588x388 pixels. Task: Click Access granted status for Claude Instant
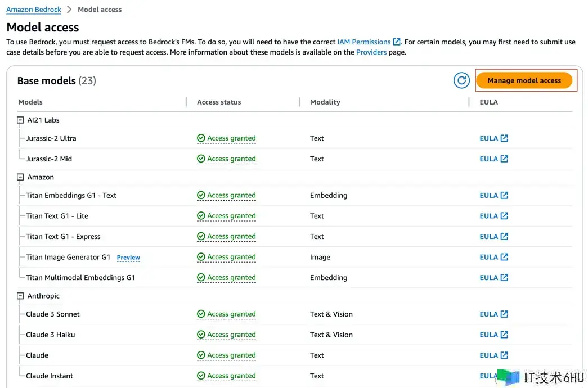pyautogui.click(x=231, y=376)
